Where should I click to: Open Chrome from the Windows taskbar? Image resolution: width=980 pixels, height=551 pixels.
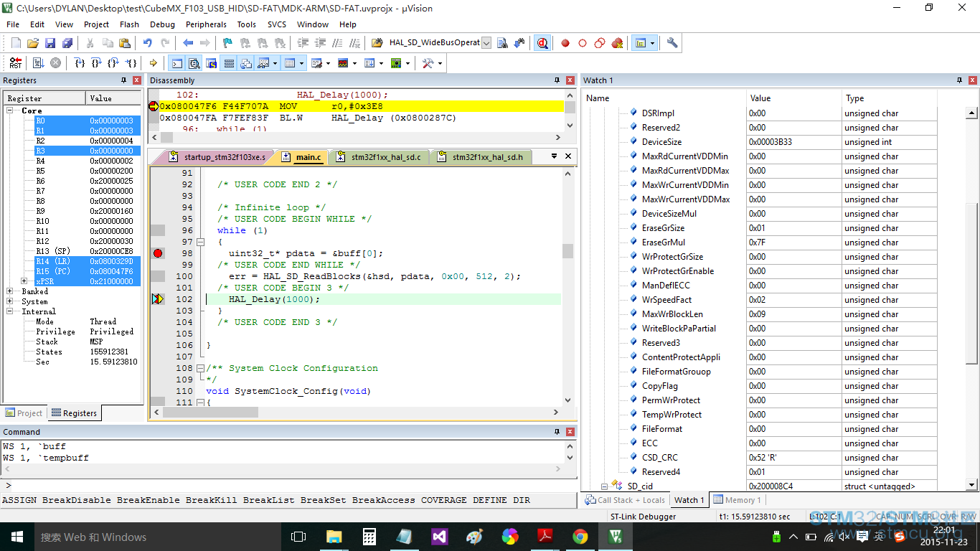click(580, 537)
